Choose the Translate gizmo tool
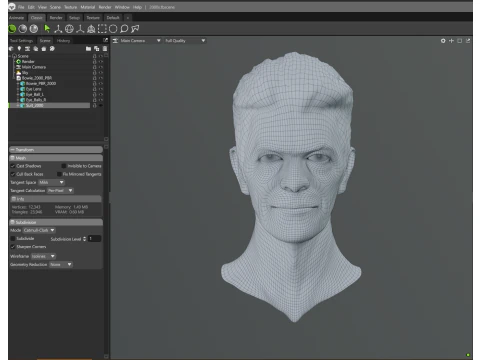480x360 pixels. click(x=58, y=29)
